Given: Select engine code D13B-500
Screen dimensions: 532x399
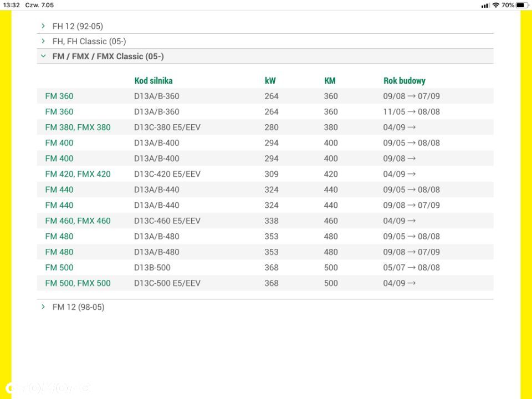Looking at the screenshot, I should (152, 268).
